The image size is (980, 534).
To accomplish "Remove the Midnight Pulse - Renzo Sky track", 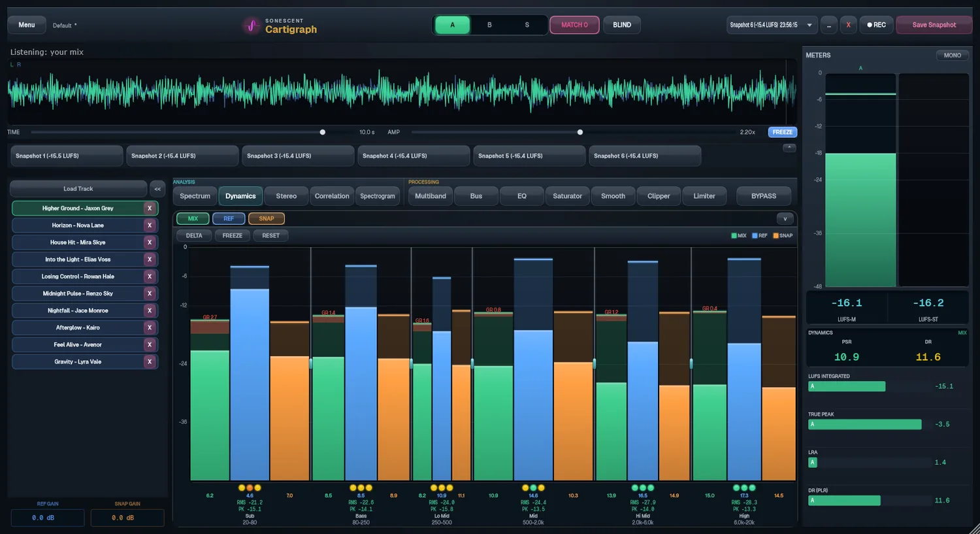I will (150, 293).
